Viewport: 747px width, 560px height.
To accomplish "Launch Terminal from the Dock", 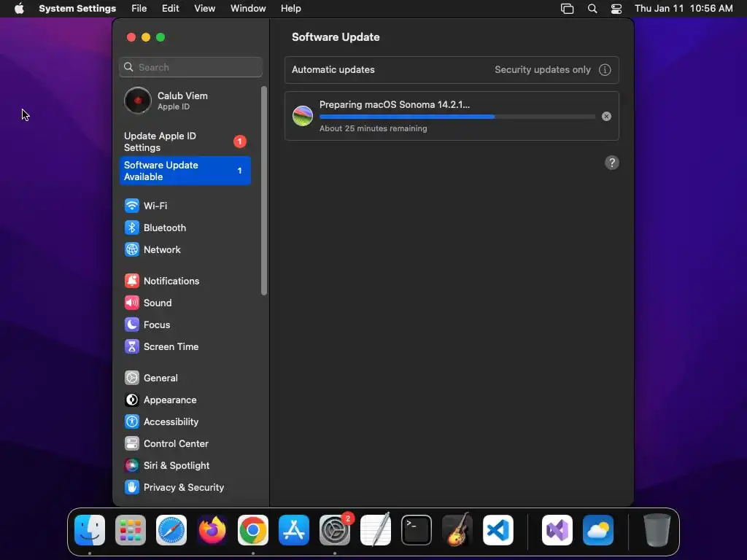I will click(x=417, y=530).
